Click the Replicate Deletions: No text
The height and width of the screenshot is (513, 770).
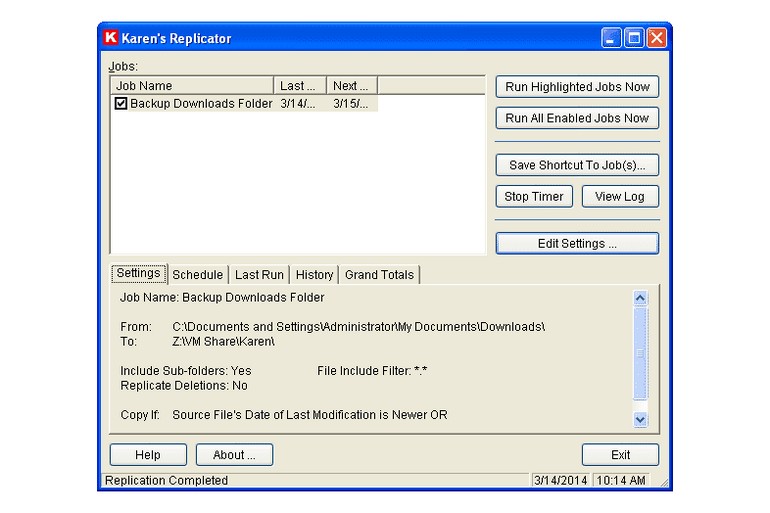(x=184, y=385)
